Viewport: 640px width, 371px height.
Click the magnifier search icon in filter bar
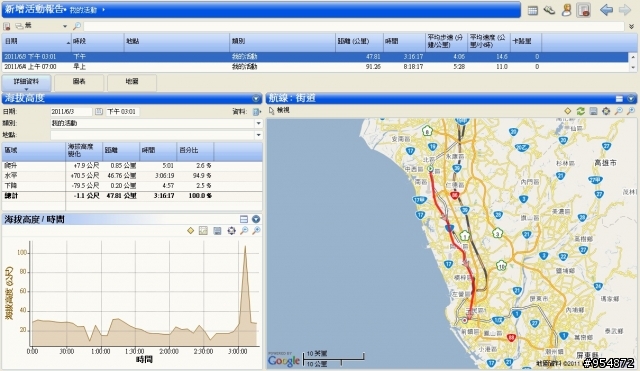click(77, 26)
